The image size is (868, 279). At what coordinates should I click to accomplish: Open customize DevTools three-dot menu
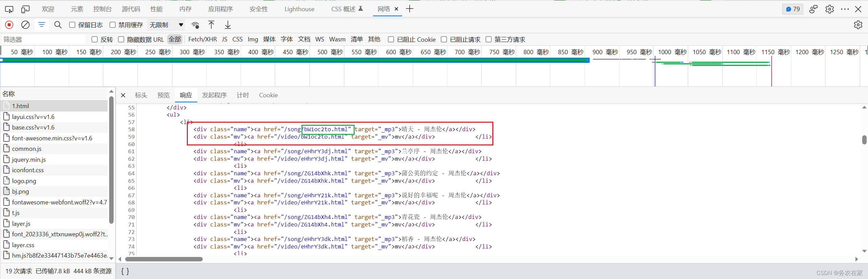click(x=845, y=9)
